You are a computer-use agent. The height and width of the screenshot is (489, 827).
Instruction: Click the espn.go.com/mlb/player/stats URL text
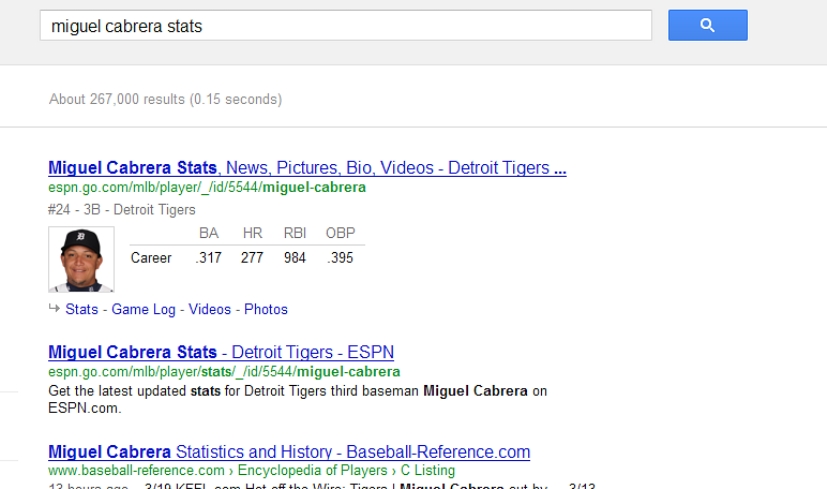pos(224,372)
